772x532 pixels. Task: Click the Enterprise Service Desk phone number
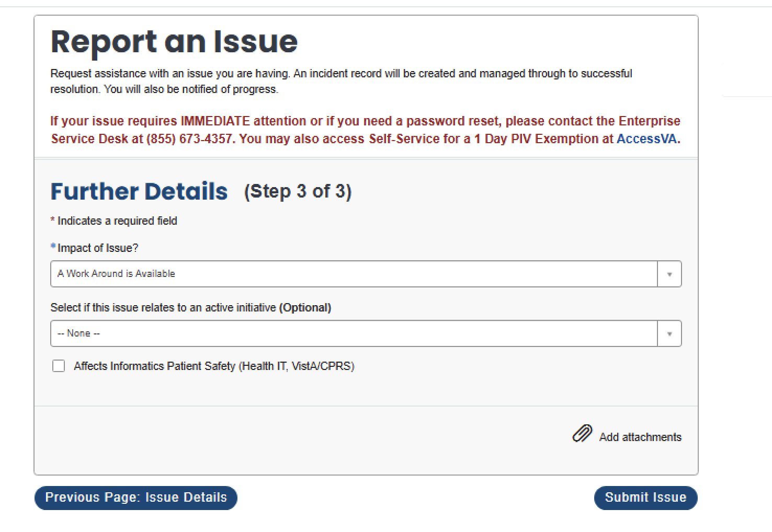pyautogui.click(x=189, y=139)
